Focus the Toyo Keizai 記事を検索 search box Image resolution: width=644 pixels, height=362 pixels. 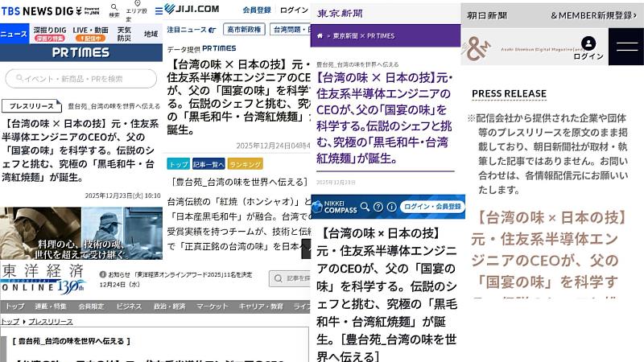[x=290, y=278]
